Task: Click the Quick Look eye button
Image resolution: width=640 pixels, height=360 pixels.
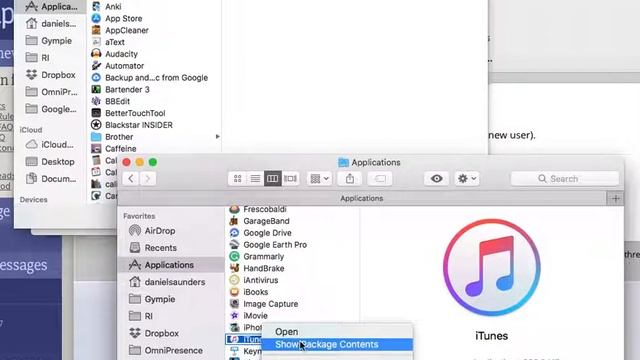Action: point(436,178)
